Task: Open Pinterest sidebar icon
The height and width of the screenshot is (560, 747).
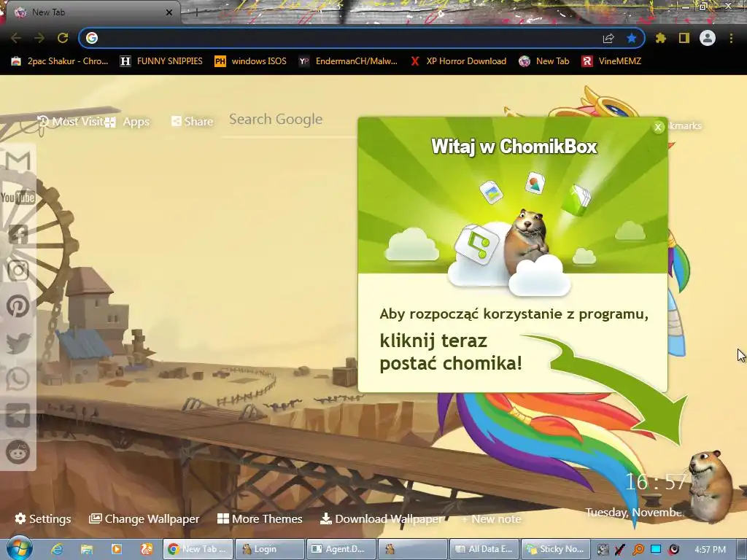Action: (x=18, y=306)
